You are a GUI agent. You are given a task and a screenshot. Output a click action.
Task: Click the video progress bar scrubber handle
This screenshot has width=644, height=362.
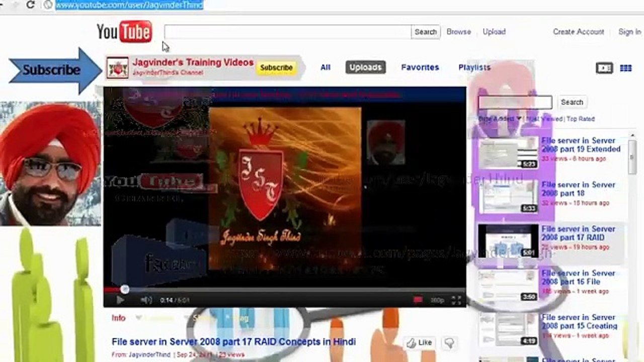pos(125,289)
